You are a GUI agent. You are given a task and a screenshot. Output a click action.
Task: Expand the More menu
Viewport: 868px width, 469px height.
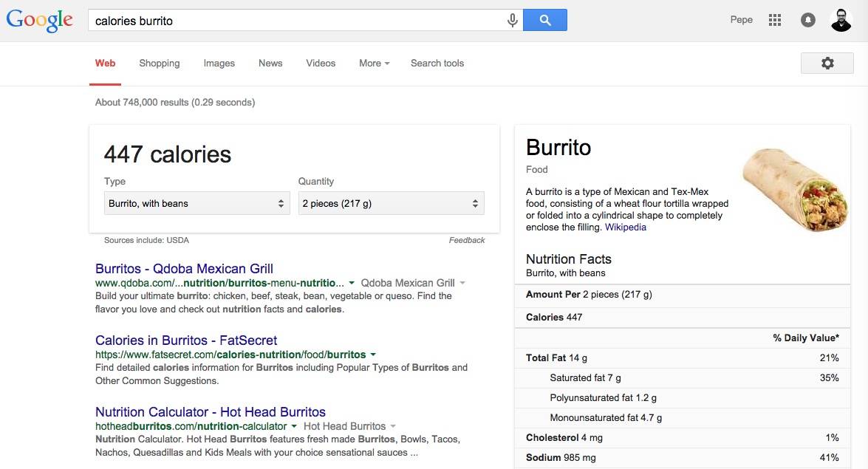[x=375, y=63]
